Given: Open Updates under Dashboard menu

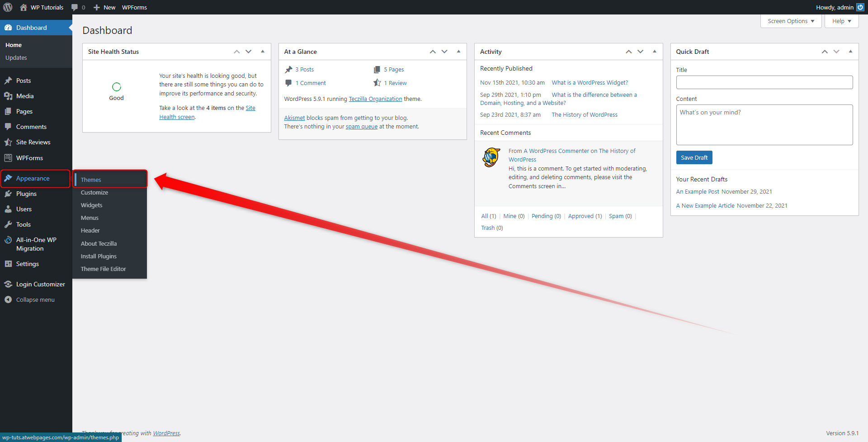Looking at the screenshot, I should tap(16, 57).
